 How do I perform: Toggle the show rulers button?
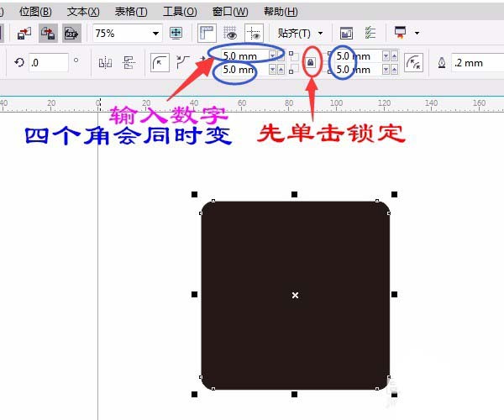(x=207, y=33)
